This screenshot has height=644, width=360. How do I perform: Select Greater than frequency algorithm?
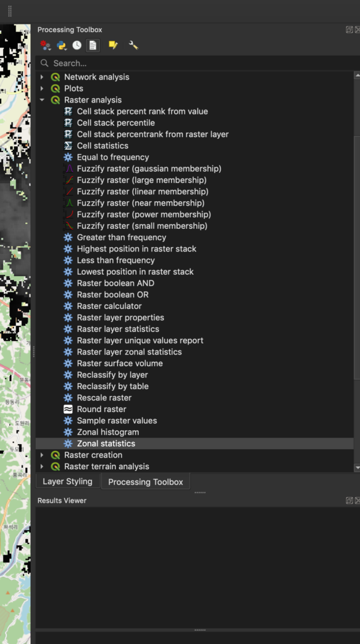(121, 237)
